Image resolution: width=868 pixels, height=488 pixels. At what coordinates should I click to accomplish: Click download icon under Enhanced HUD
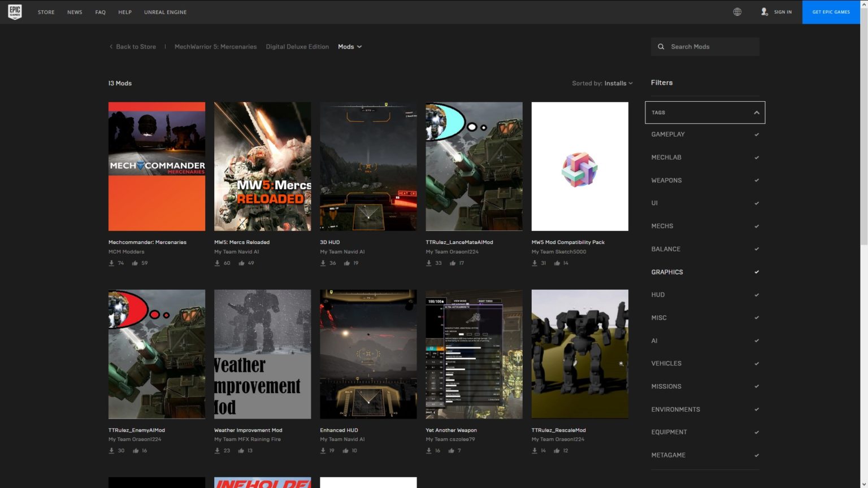tap(323, 451)
